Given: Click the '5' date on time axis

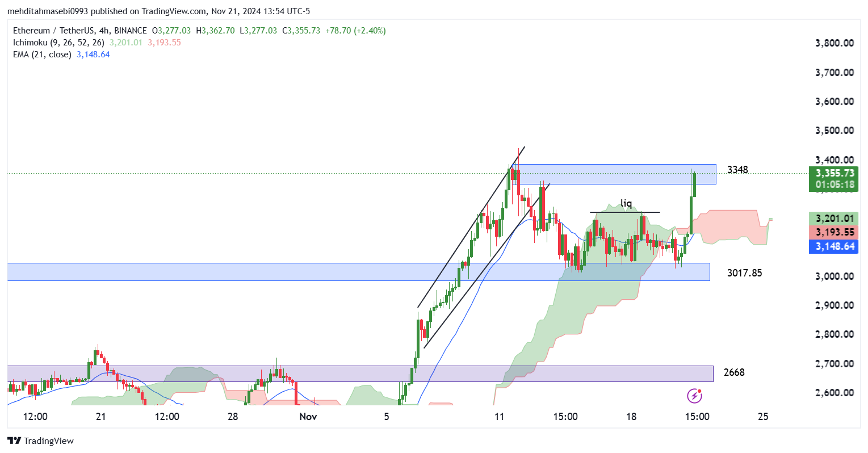Looking at the screenshot, I should pos(387,417).
